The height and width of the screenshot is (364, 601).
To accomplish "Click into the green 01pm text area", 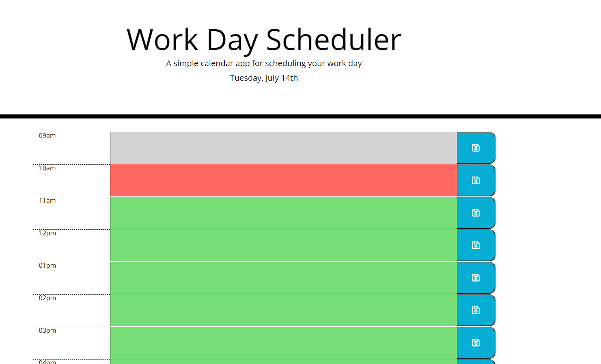I will pos(283,278).
